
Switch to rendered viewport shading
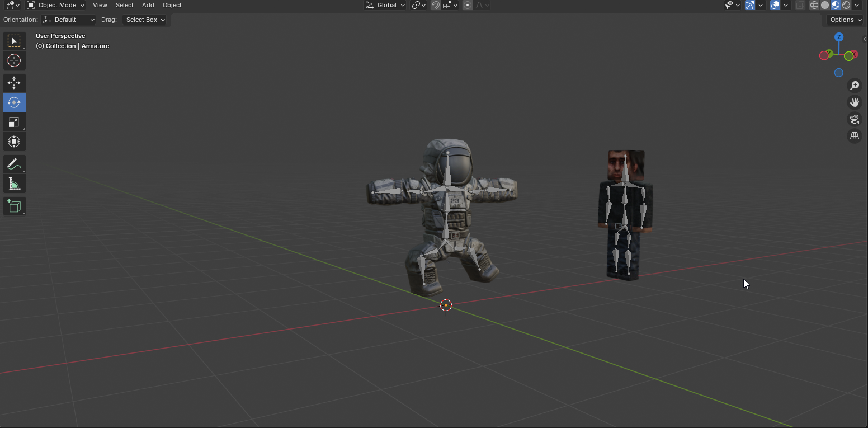click(846, 5)
